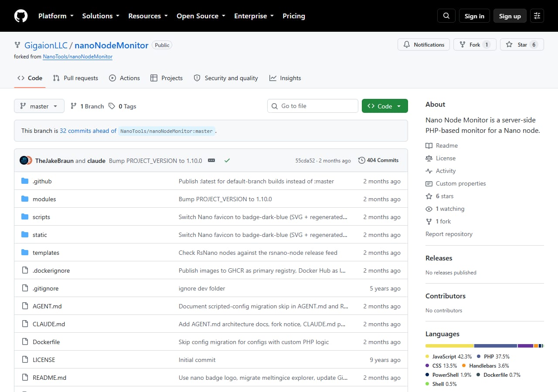Screen dimensions: 558x392
Task: Click the Sign up button
Action: (510, 16)
